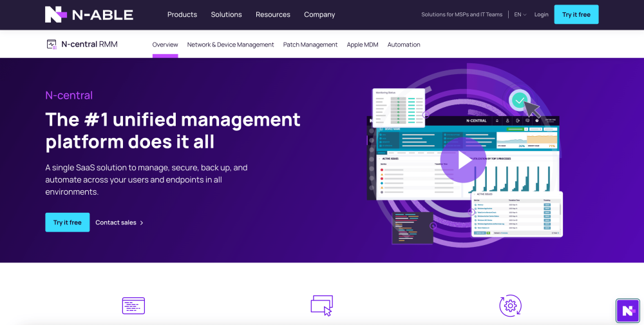644x325 pixels.
Task: Click the overlapping windows cursor icon
Action: pos(321,306)
